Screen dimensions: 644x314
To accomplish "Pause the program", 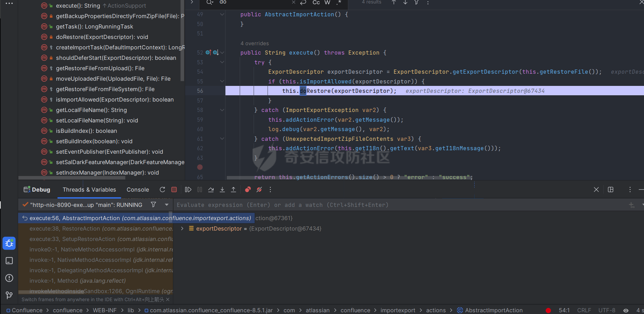I will coord(200,190).
